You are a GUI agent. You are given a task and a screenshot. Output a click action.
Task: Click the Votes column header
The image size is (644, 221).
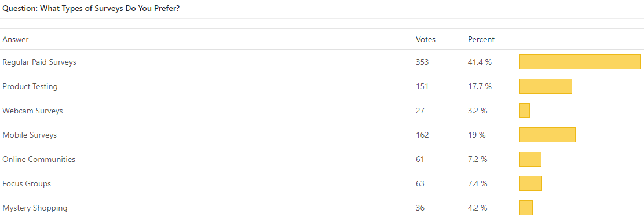click(426, 40)
